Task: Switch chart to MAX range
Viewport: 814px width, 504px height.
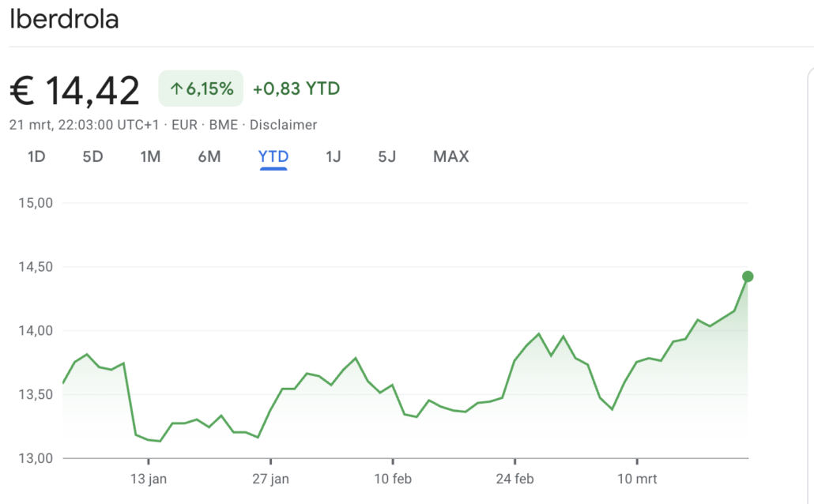Action: (x=450, y=156)
